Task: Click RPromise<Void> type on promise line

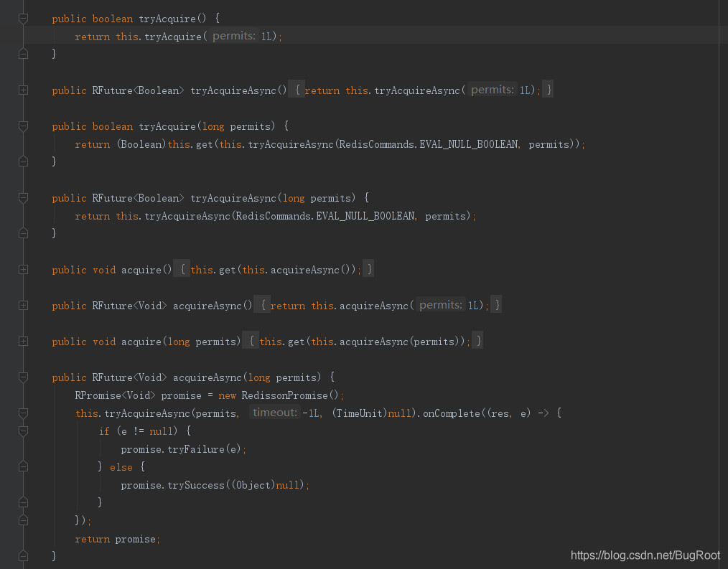Action: pyautogui.click(x=115, y=395)
